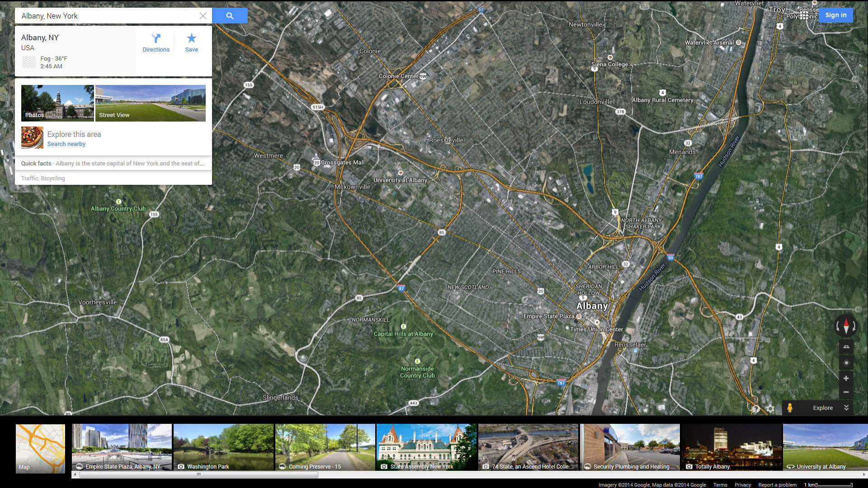Open the settings gear menu

[x=770, y=409]
